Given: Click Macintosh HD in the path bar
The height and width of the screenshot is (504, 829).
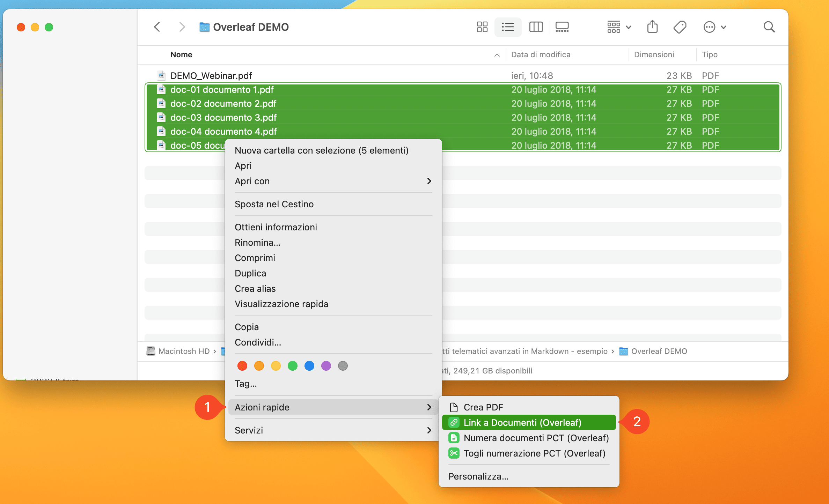Looking at the screenshot, I should pos(178,351).
